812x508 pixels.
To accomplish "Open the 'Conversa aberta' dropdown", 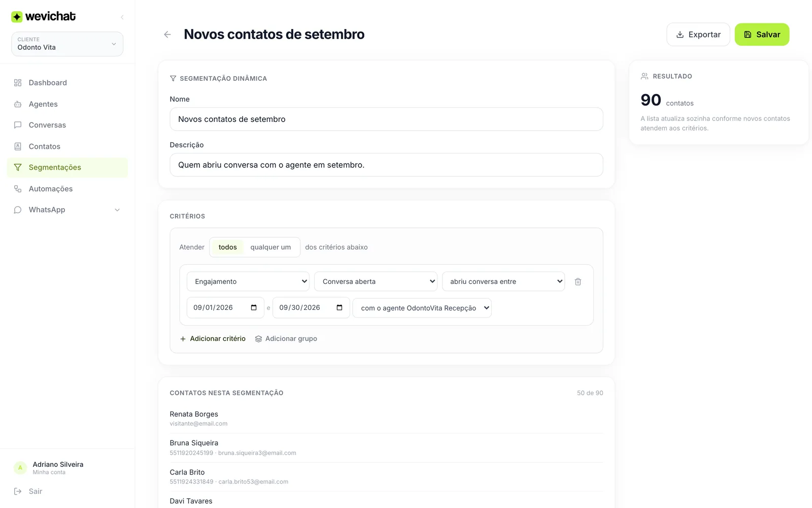I will (376, 281).
